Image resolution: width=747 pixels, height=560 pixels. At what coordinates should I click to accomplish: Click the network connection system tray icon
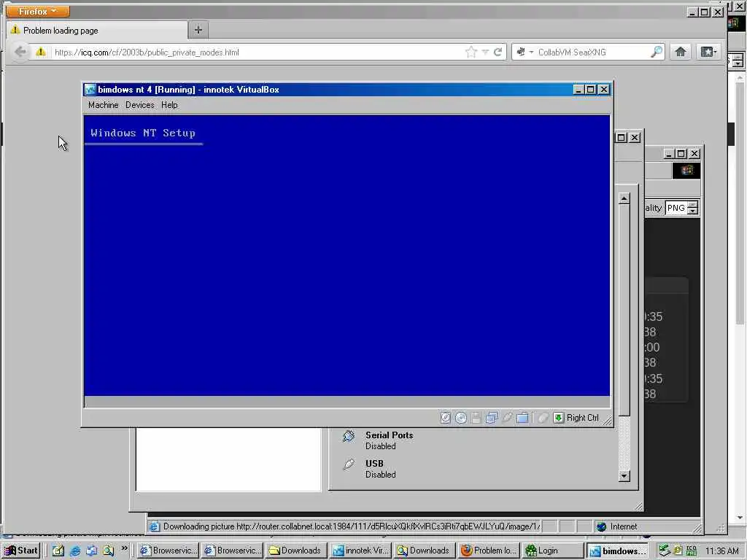pyautogui.click(x=665, y=551)
